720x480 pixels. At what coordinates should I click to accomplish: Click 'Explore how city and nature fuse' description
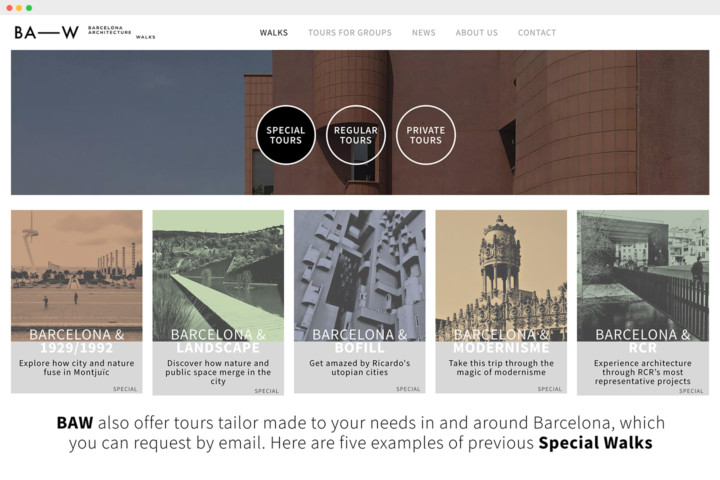click(x=77, y=368)
